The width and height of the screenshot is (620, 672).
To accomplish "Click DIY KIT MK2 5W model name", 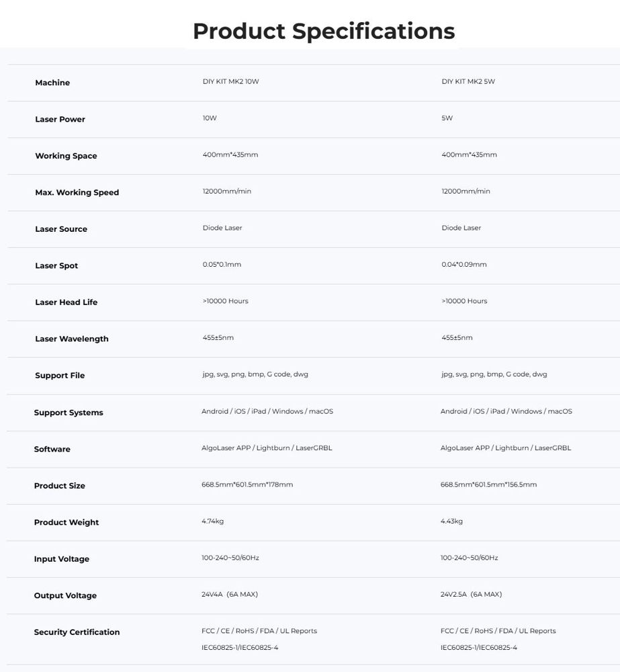I will click(468, 81).
